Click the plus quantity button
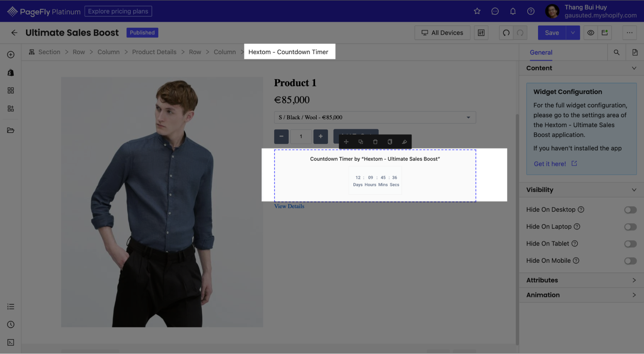 point(321,136)
